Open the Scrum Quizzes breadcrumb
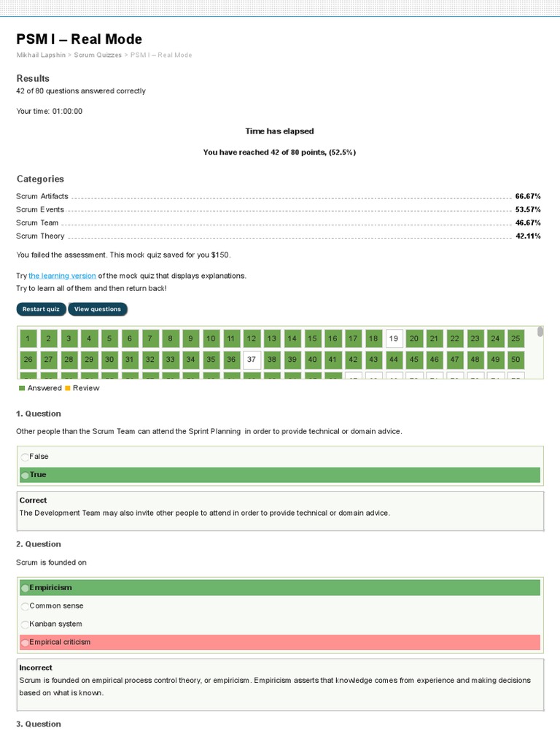 [97, 55]
